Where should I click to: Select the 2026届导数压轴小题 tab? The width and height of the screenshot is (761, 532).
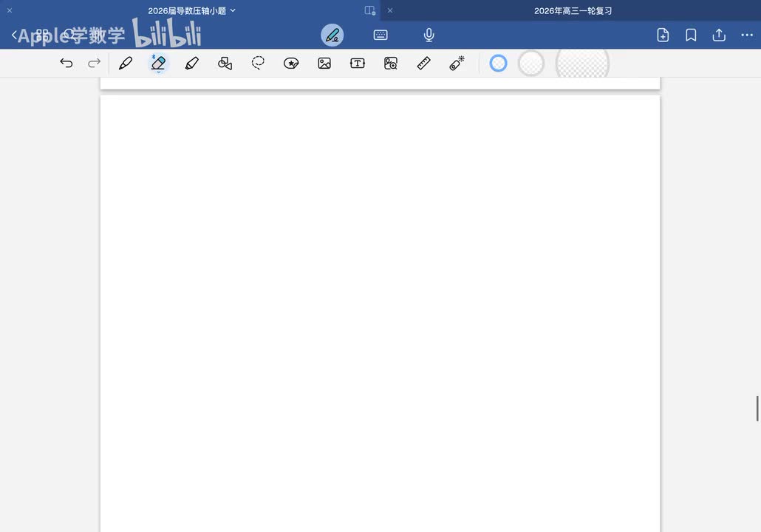tap(187, 10)
